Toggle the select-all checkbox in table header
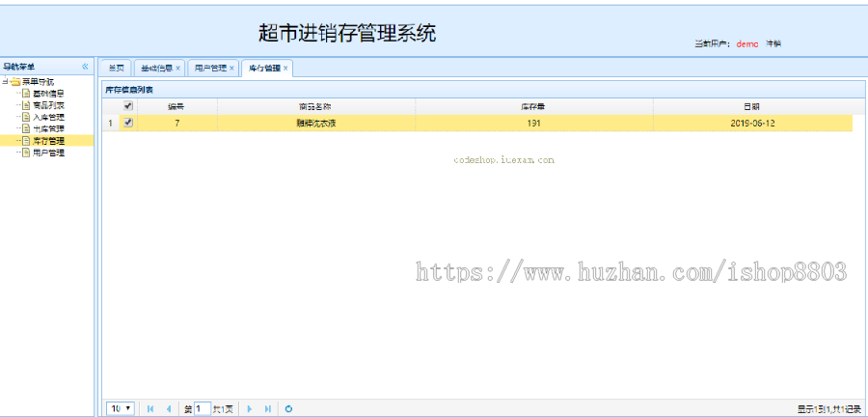 [x=128, y=106]
